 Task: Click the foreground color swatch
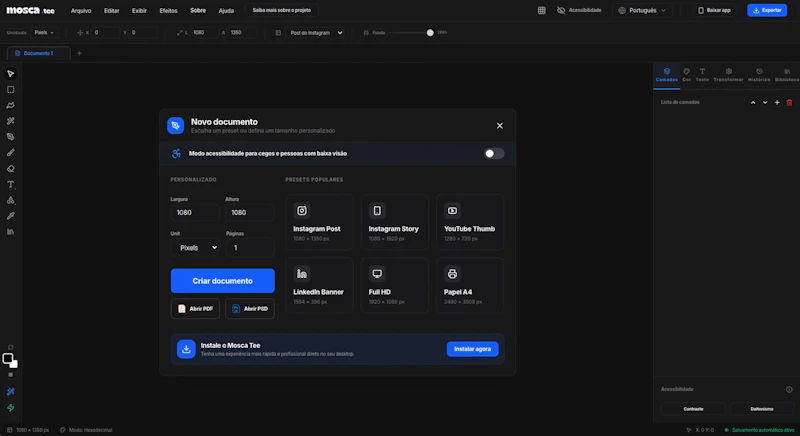point(8,358)
